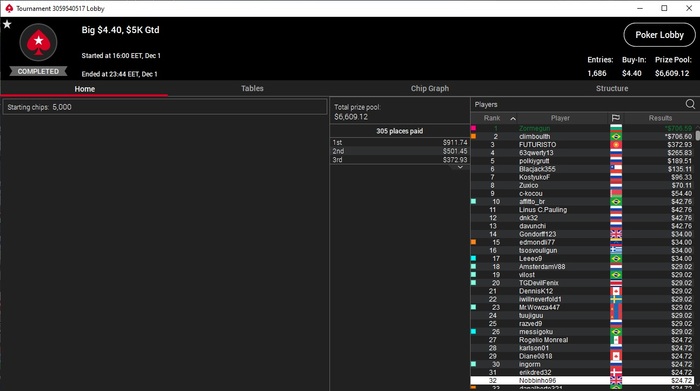
Task: Click the PokerStars icon in title bar
Action: (9, 8)
